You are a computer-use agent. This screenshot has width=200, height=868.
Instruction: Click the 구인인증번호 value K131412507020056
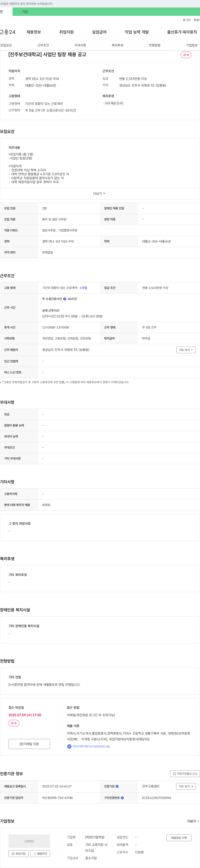(x=156, y=798)
